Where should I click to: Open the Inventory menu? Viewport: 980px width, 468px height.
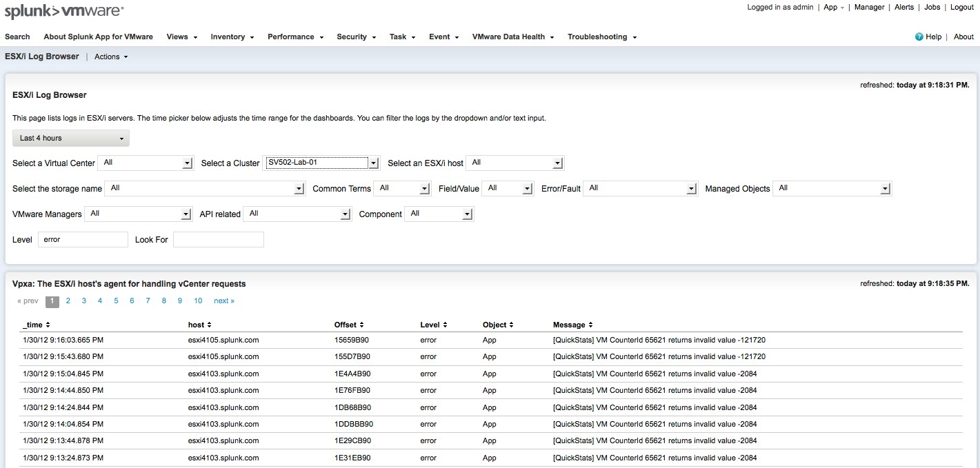pyautogui.click(x=232, y=37)
